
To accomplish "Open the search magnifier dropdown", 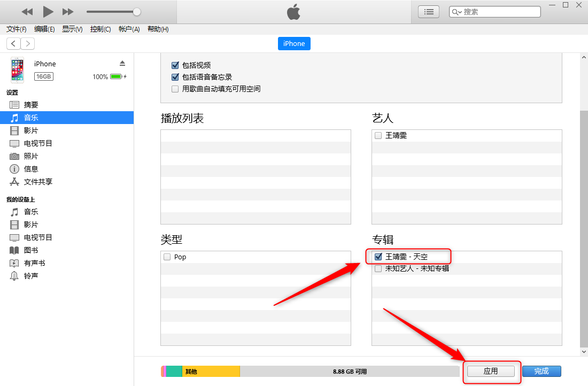I will click(457, 12).
